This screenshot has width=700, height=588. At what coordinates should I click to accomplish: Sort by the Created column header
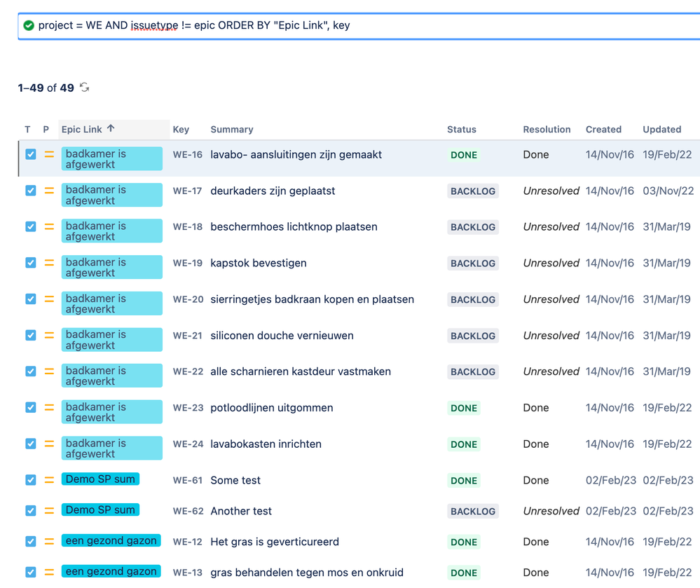[x=603, y=130]
